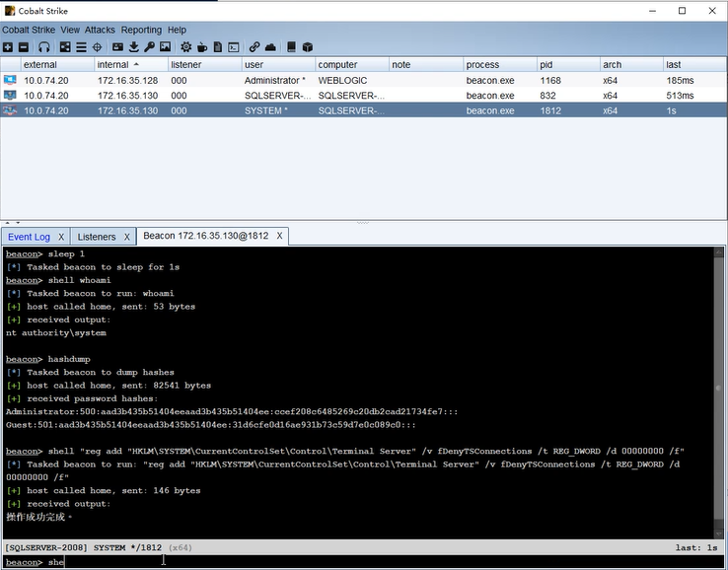Click the Connect to team server plus icon

[8, 47]
